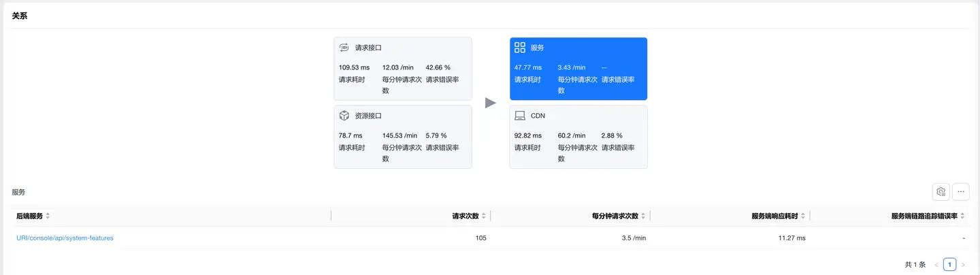
Task: Click the next page arrow
Action: 963,265
